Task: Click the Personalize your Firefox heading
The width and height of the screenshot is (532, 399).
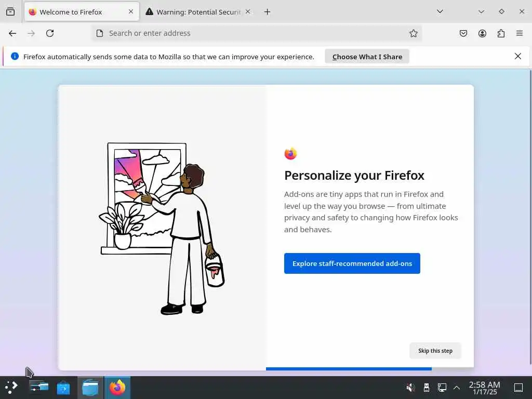Action: click(x=354, y=176)
